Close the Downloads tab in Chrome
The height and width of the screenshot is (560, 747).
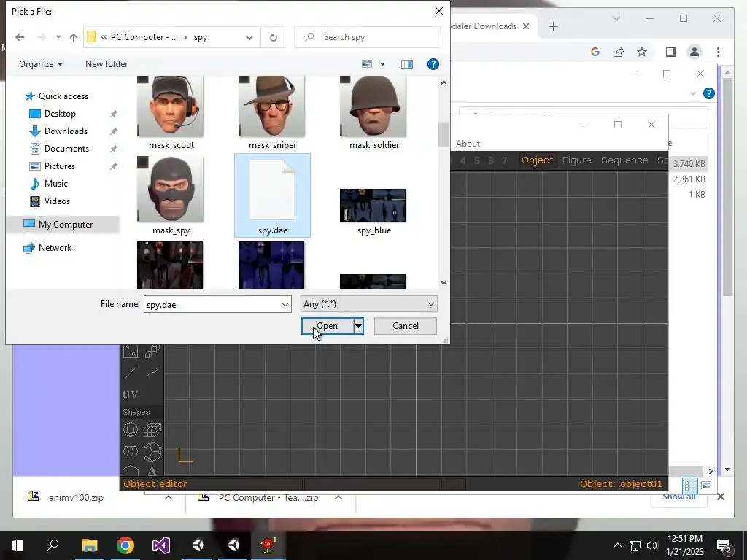pyautogui.click(x=526, y=26)
